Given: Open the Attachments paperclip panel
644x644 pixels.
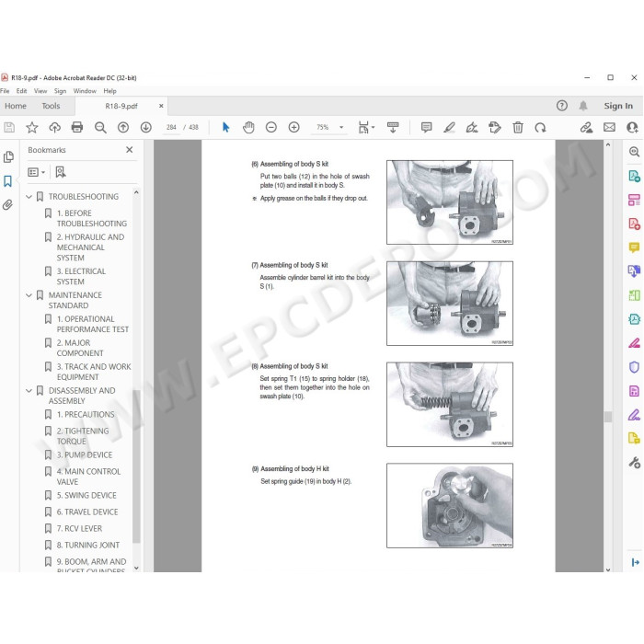Looking at the screenshot, I should click(7, 204).
